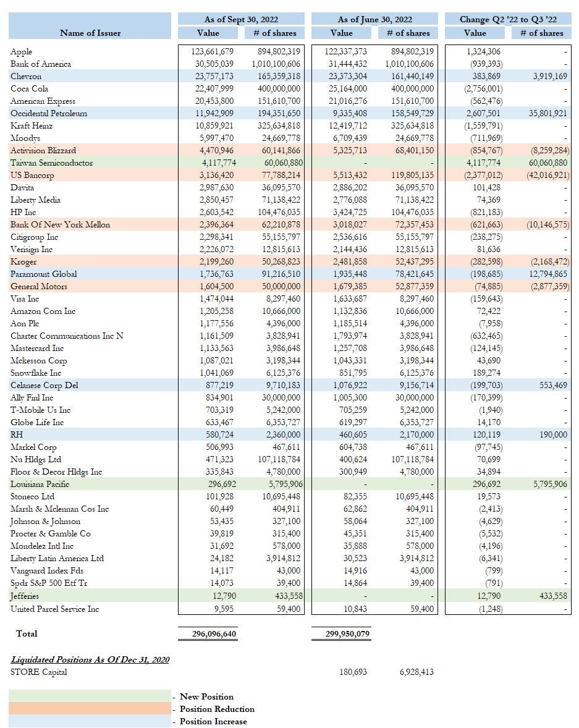
Task: Select 'Marsh & Mclennan Cos Inc' name
Action: coord(59,509)
